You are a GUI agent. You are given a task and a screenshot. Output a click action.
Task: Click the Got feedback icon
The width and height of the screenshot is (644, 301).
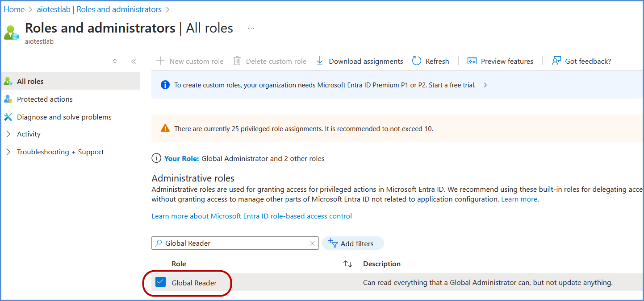point(556,61)
